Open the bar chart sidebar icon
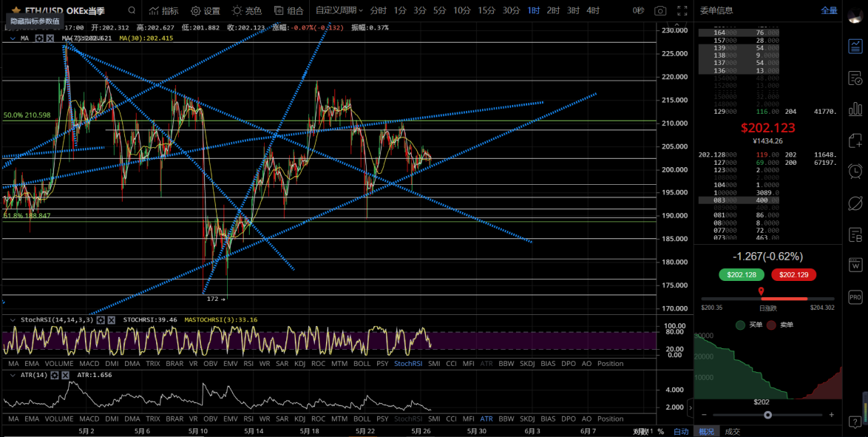Screen dimensions: 868x437 pyautogui.click(x=855, y=109)
